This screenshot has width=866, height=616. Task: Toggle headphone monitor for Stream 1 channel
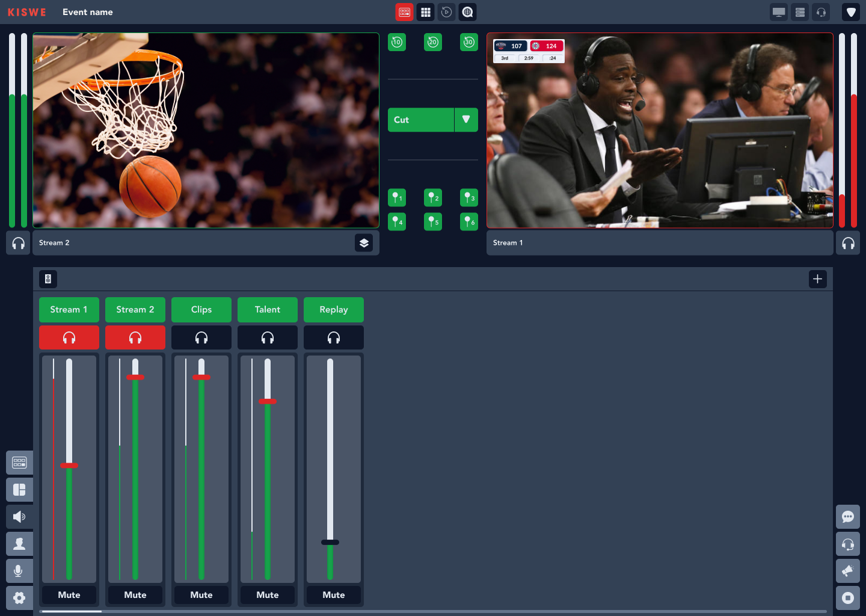coord(69,337)
